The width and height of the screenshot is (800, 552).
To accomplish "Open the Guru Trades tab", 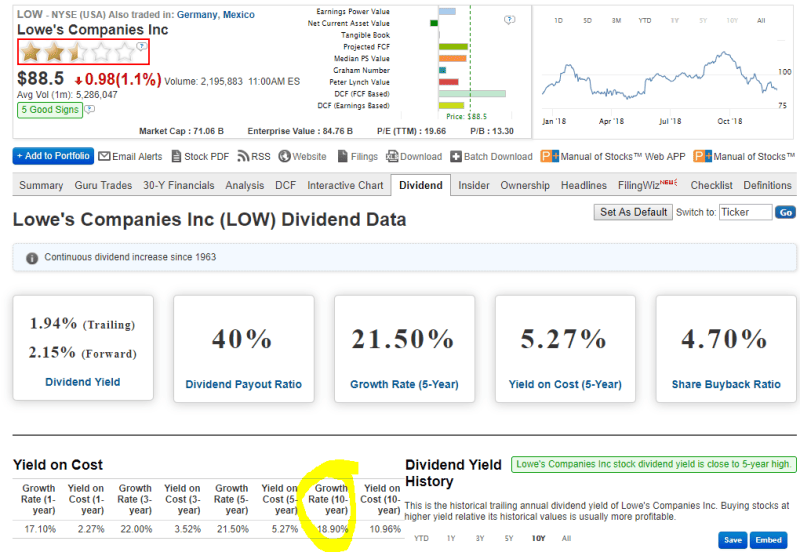I will (x=103, y=185).
